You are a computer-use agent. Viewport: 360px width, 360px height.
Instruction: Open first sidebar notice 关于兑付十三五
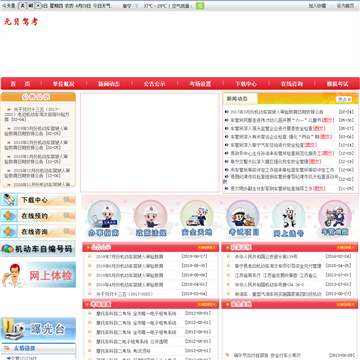(x=37, y=114)
